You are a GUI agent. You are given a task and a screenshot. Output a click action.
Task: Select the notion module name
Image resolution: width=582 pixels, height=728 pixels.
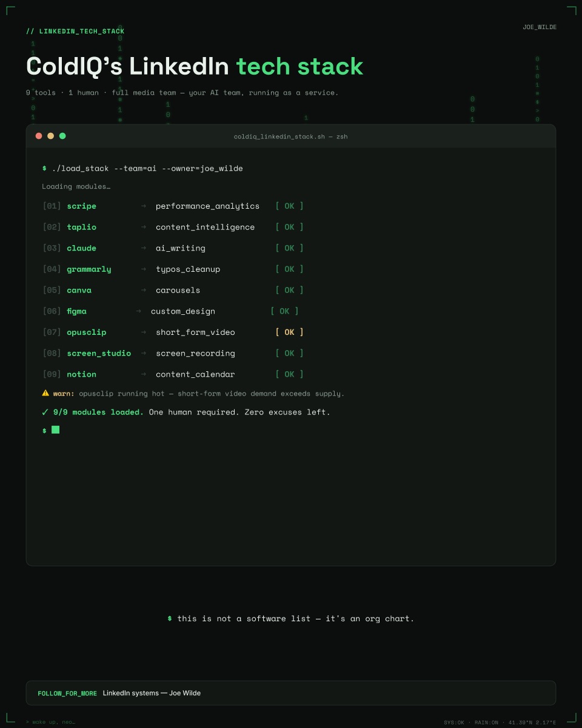82,374
